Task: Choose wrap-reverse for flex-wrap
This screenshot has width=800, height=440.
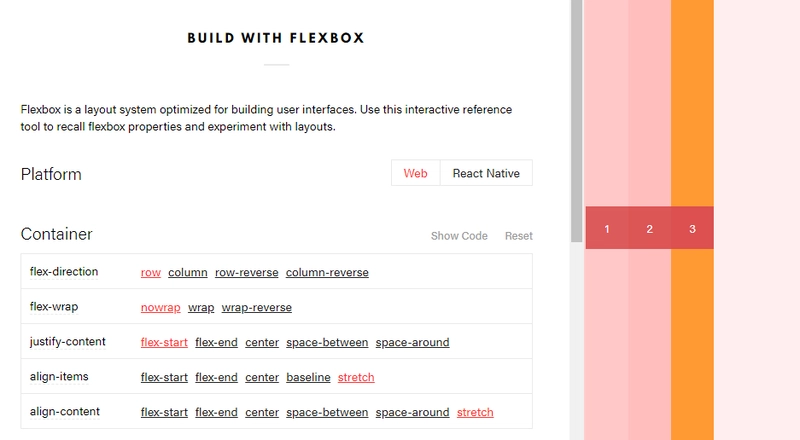Action: tap(257, 307)
